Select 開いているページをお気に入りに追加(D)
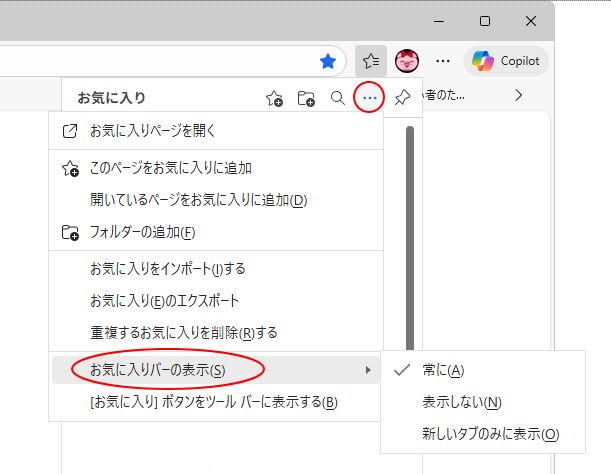611x474 pixels. coord(216,200)
